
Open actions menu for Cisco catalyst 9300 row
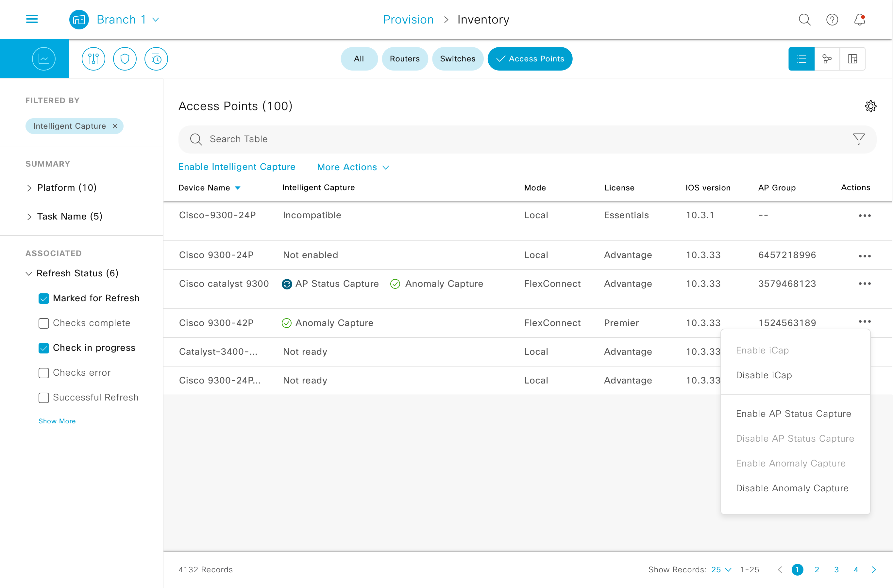[x=865, y=284]
